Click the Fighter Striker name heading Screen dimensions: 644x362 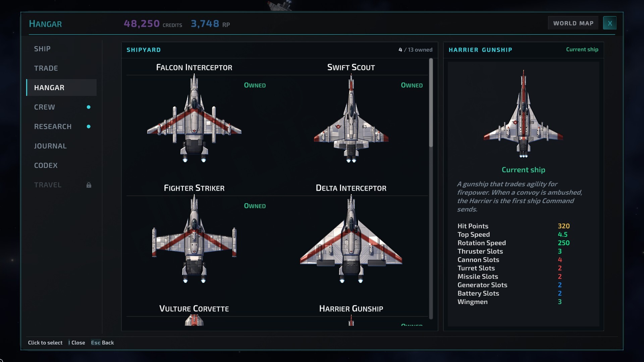(194, 188)
